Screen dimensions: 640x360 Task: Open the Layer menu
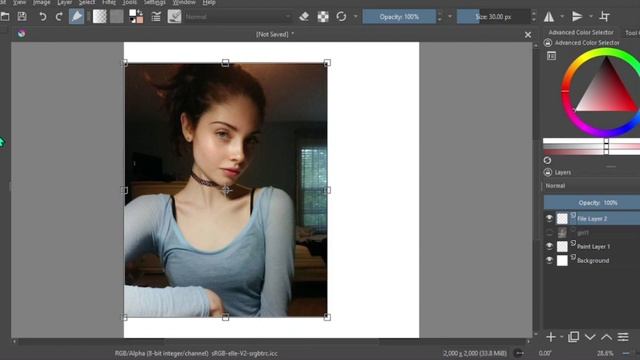click(64, 2)
